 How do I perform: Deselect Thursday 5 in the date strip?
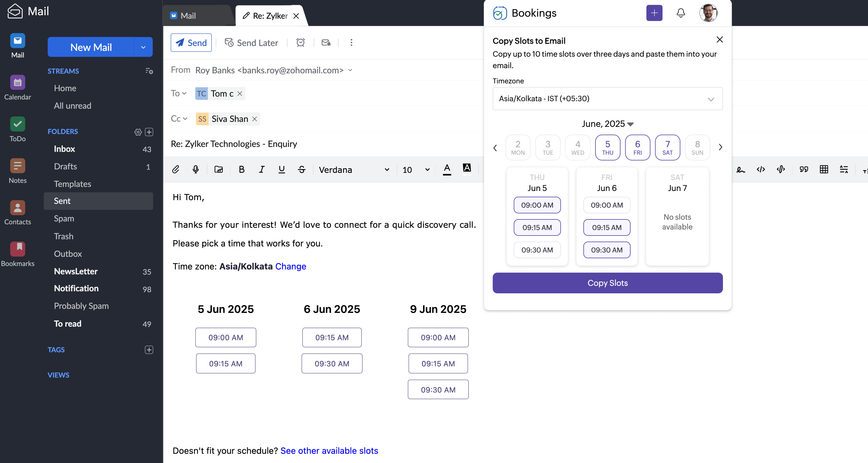pyautogui.click(x=607, y=148)
